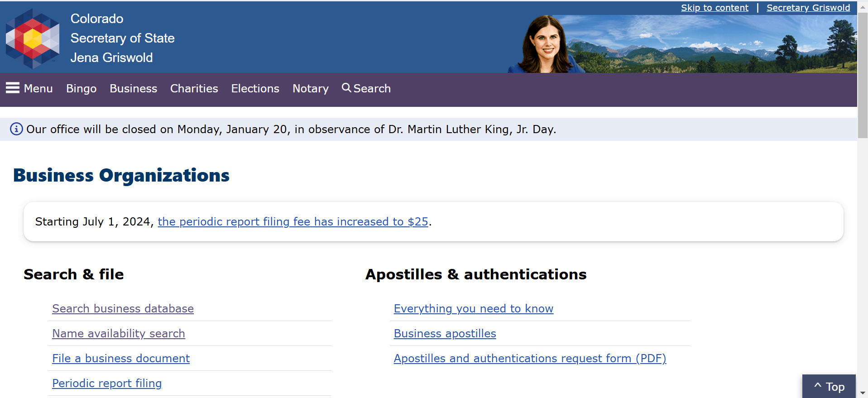Open the Bingo menu item

[82, 88]
